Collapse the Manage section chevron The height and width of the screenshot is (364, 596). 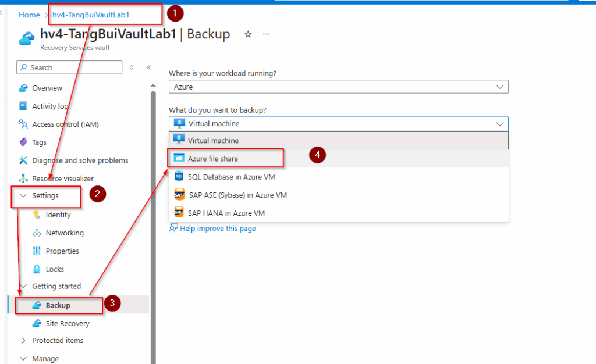click(x=23, y=358)
